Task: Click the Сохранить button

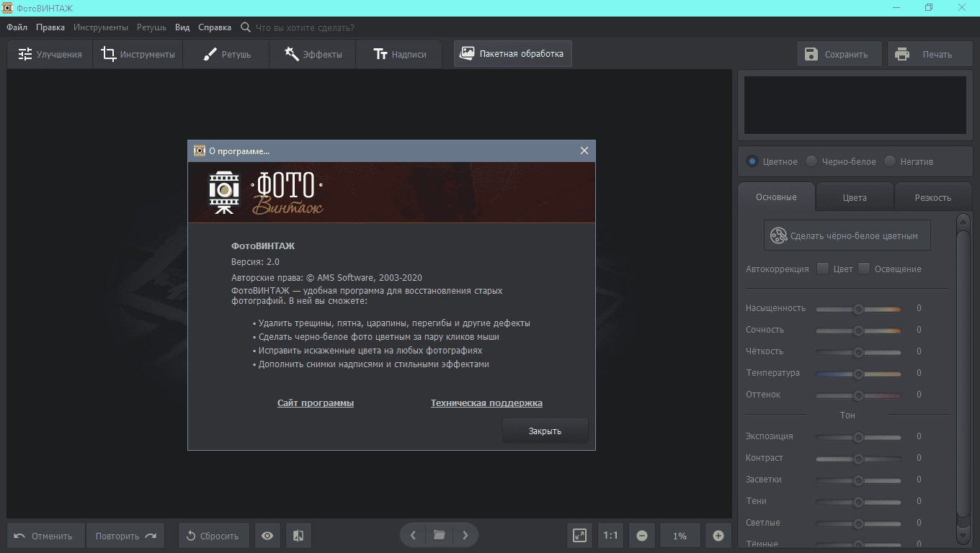Action: (839, 54)
